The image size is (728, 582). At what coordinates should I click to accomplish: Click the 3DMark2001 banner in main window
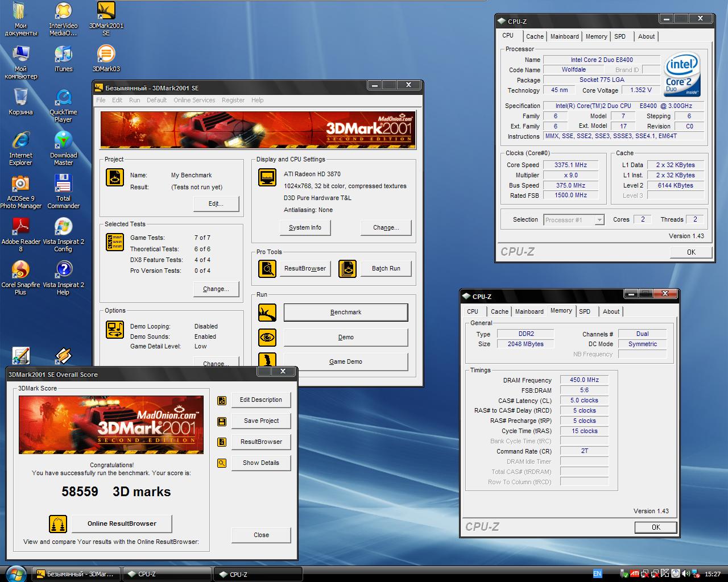[x=258, y=130]
